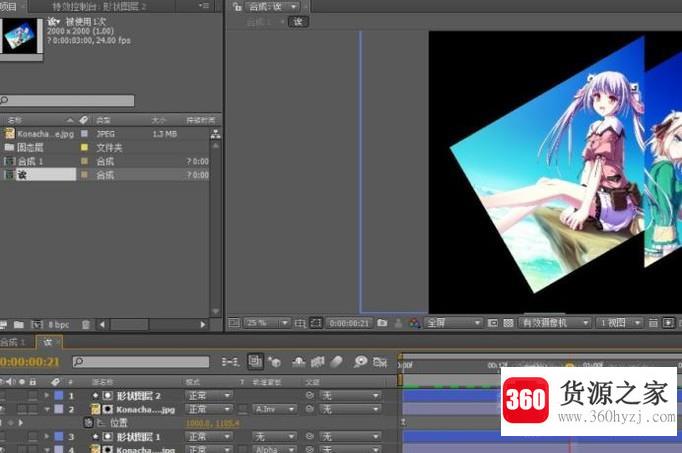The width and height of the screenshot is (682, 453).
Task: Click the timeline timecode 0:00:00:21
Action: click(x=30, y=362)
